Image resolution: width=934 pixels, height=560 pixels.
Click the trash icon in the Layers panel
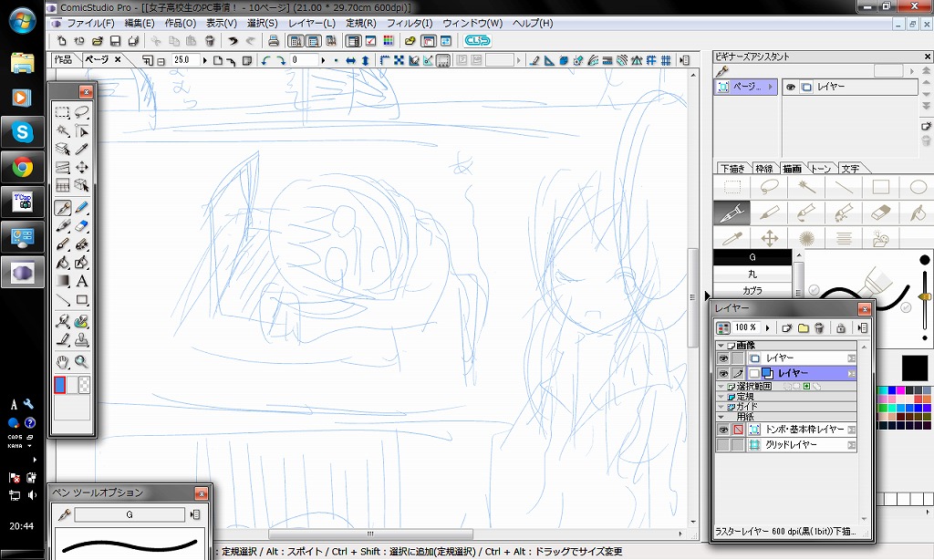[x=819, y=327]
